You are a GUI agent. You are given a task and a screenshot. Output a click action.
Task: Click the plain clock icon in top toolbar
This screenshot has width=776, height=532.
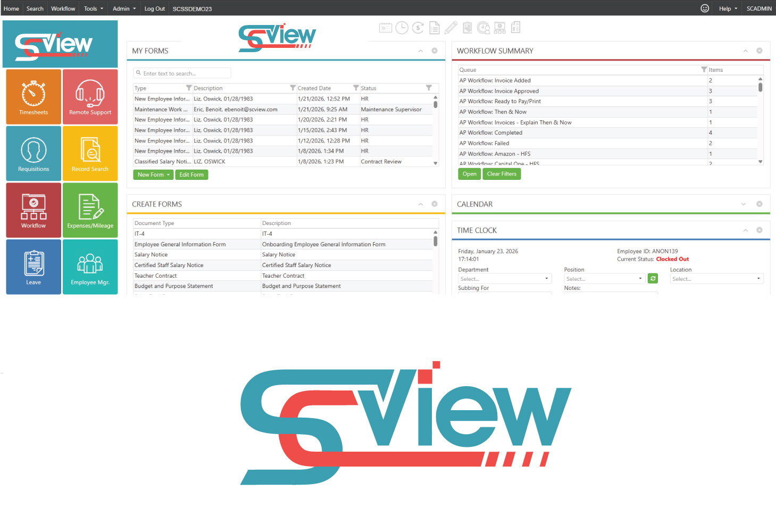coord(402,28)
